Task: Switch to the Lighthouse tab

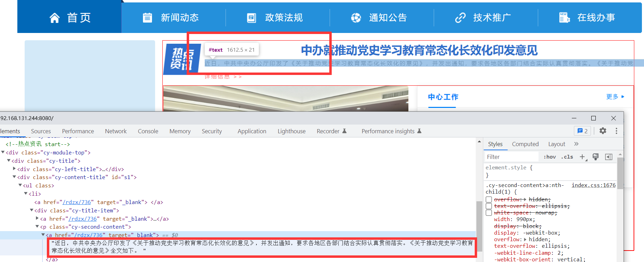Action: 291,131
